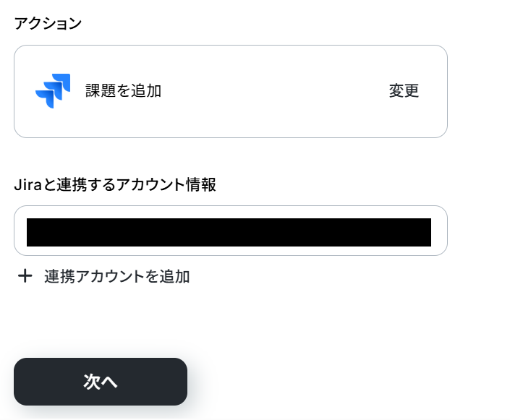
Task: Go to the next step
Action: [x=101, y=382]
